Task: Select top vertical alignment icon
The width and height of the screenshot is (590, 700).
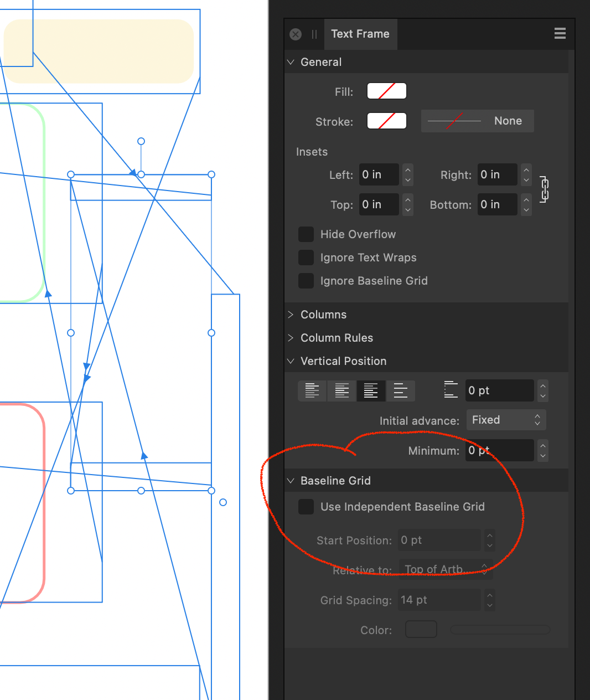Action: [x=312, y=390]
